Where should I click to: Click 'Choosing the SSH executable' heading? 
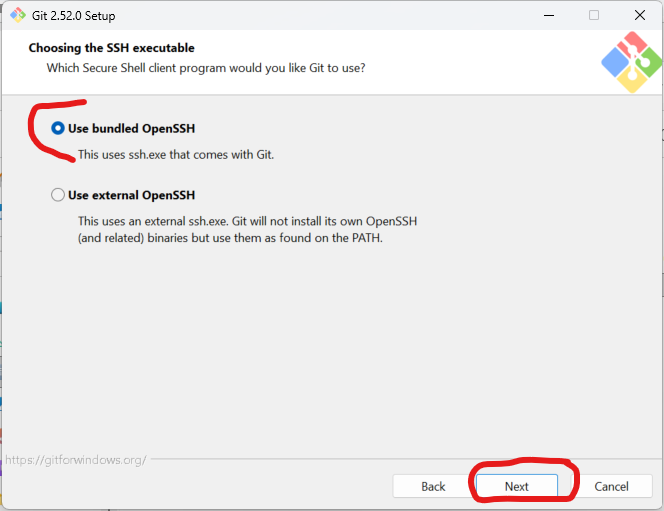click(x=112, y=48)
